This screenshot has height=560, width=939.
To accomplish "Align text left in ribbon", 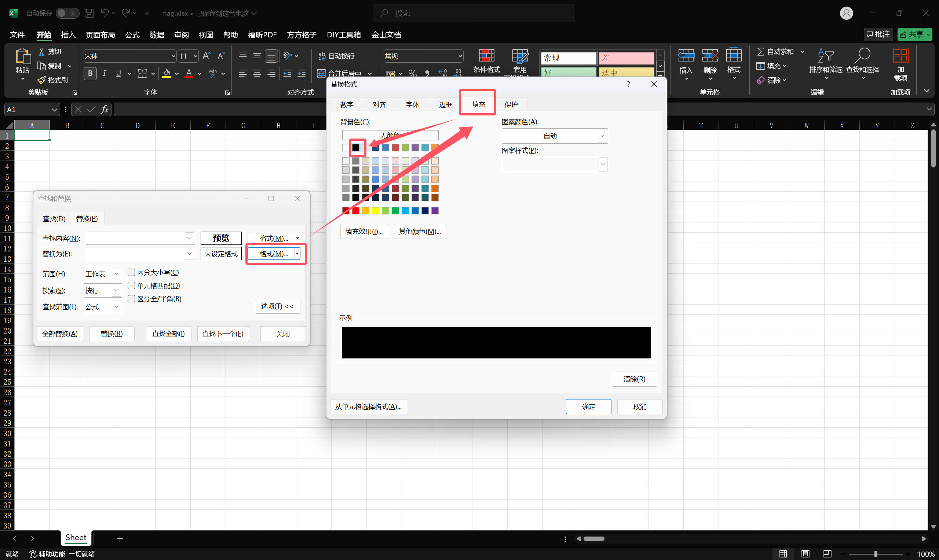I will pos(242,73).
